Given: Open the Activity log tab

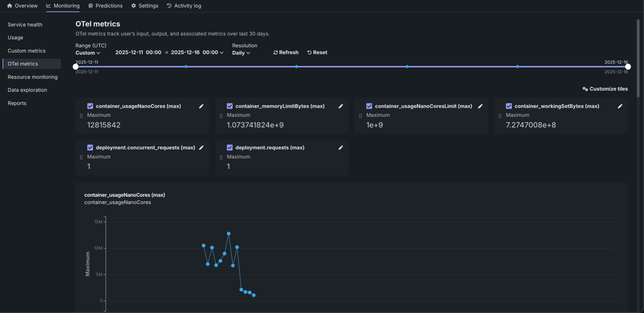Looking at the screenshot, I should click(184, 6).
